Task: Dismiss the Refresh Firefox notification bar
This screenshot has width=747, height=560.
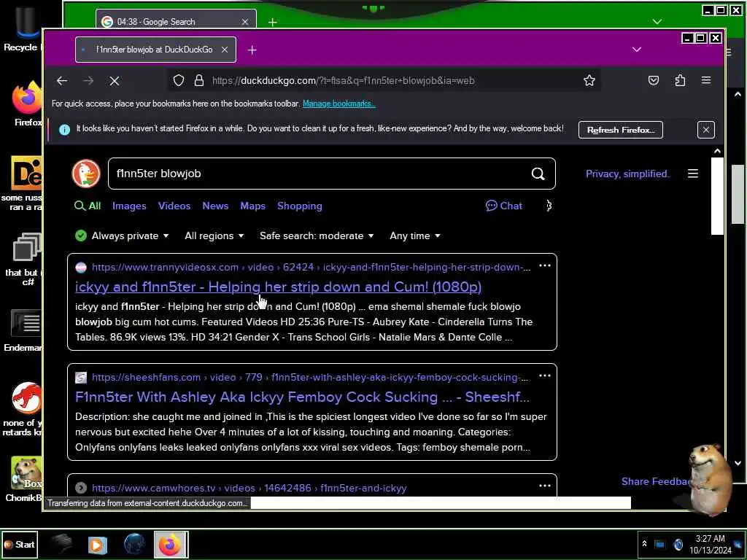Action: coord(705,130)
